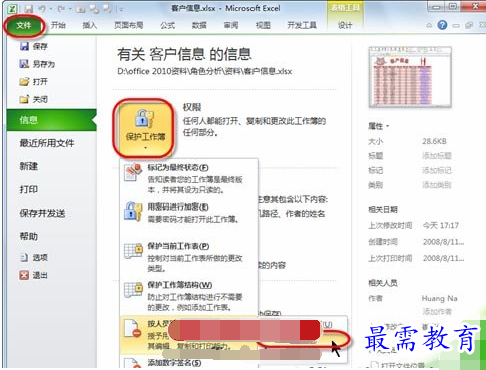Select 打印 in the sidebar
This screenshot has height=370, width=486.
click(29, 189)
